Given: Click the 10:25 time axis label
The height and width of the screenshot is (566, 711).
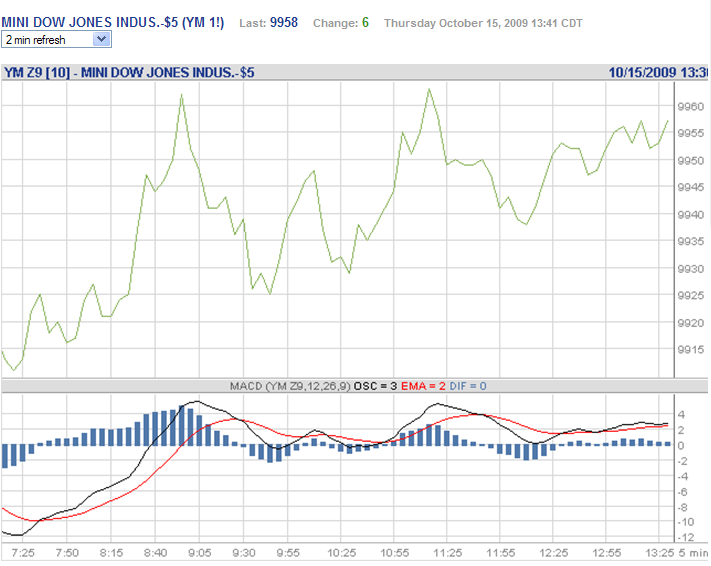Looking at the screenshot, I should point(341,553).
